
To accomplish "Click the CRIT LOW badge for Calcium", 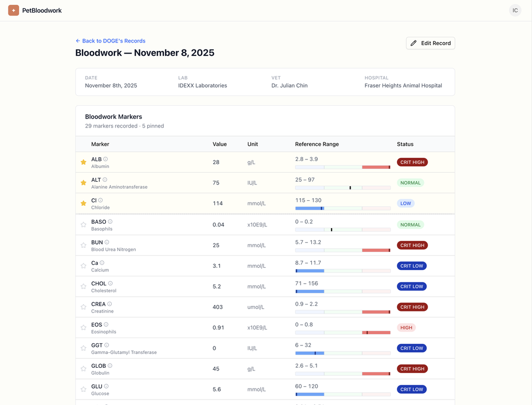I will coord(412,266).
